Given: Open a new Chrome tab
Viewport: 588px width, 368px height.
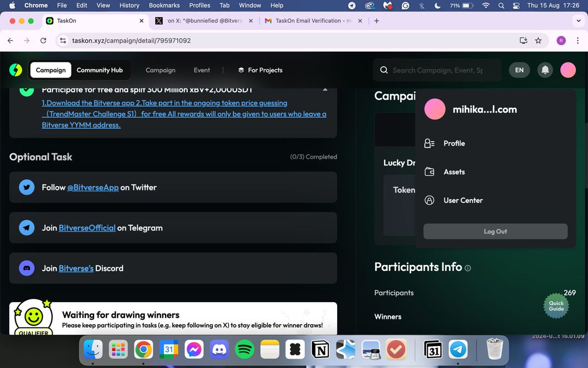Looking at the screenshot, I should 376,21.
